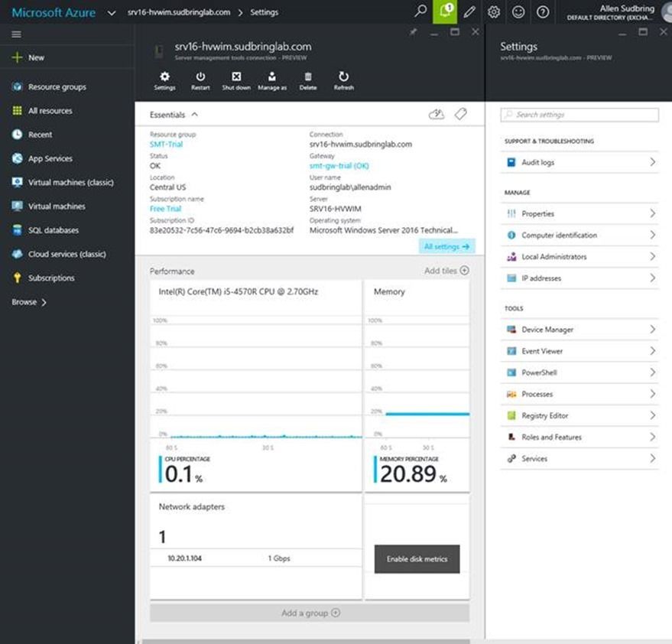Open the Manage as user icon
The height and width of the screenshot is (644, 672).
tap(271, 76)
